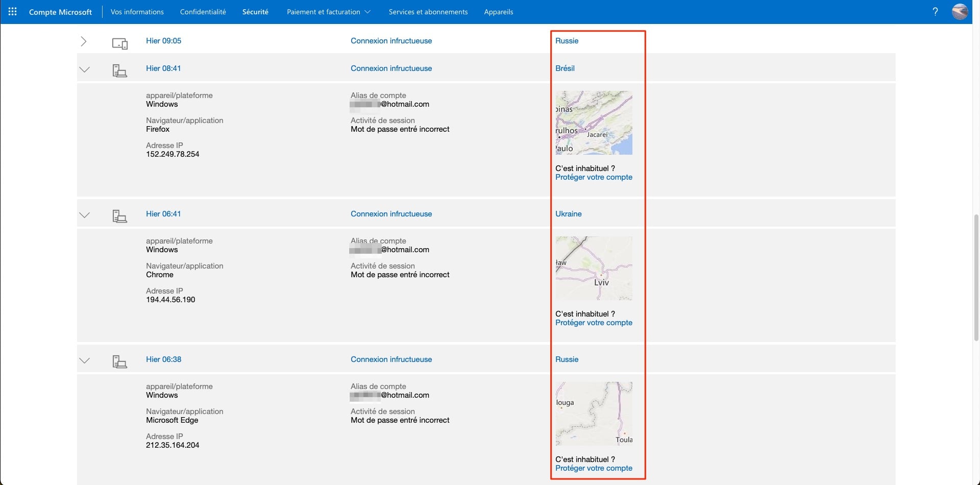Expand the Hier 09:05 sign-in entry
Viewport: 980px width, 485px height.
coord(84,41)
